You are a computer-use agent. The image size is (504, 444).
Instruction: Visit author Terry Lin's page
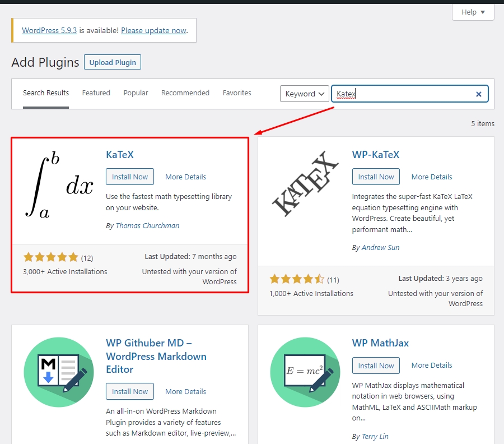pos(375,437)
